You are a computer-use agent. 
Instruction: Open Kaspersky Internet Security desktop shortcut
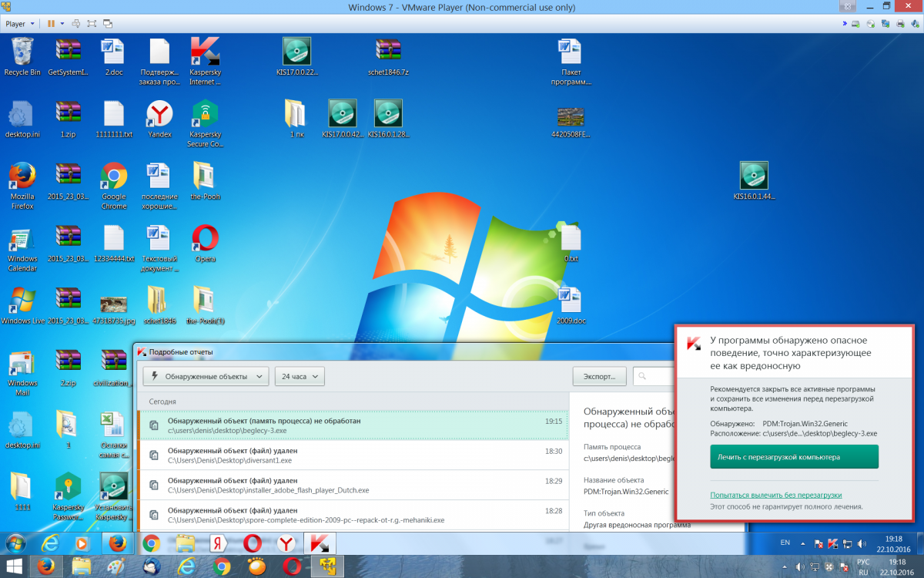(205, 61)
